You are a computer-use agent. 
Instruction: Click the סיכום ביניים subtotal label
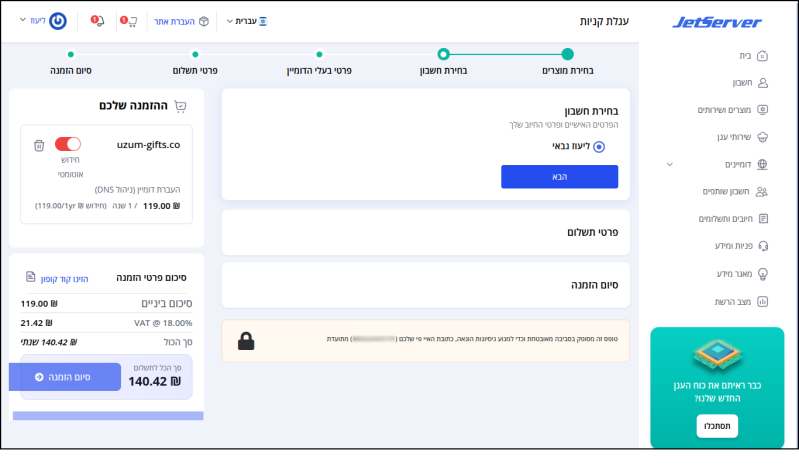167,304
